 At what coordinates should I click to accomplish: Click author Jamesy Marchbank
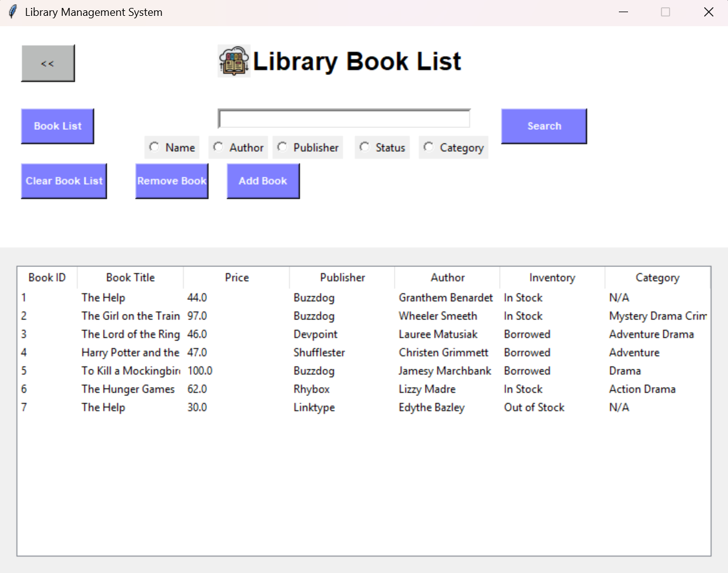[444, 371]
